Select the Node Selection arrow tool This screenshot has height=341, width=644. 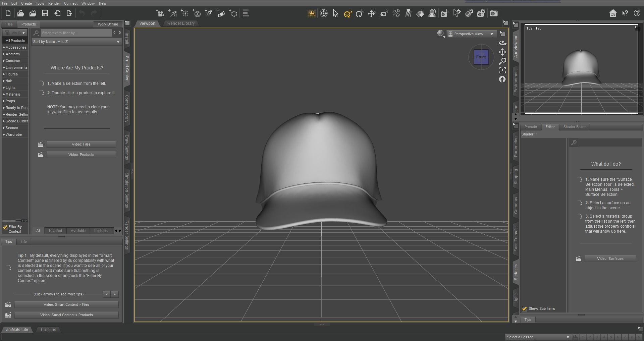pyautogui.click(x=335, y=13)
